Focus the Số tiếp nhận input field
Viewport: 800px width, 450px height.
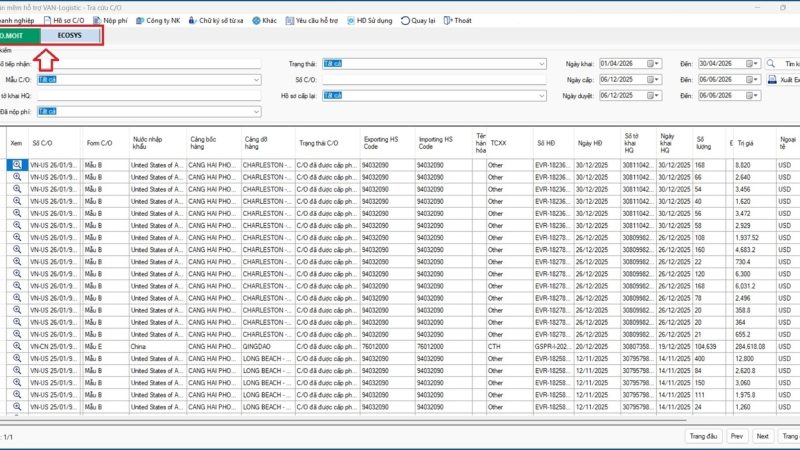point(148,64)
